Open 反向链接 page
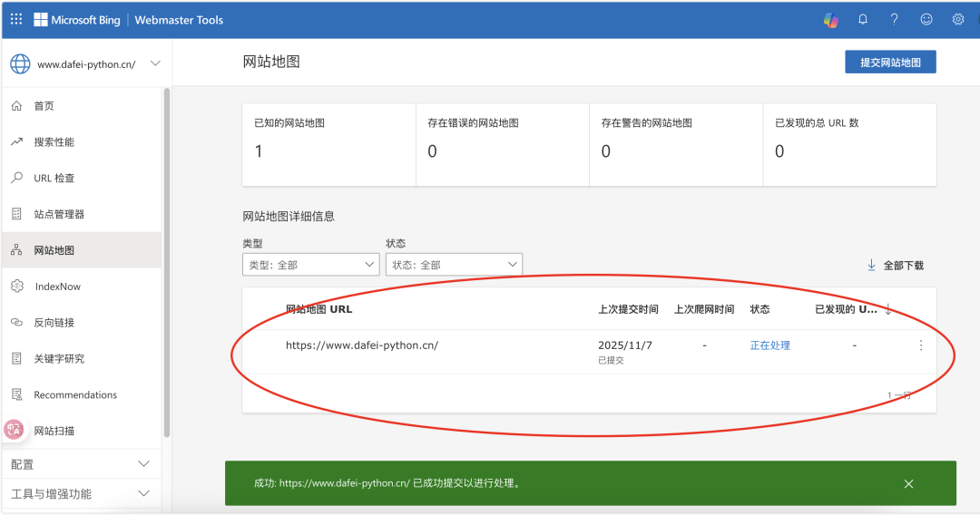980x515 pixels. click(x=82, y=322)
